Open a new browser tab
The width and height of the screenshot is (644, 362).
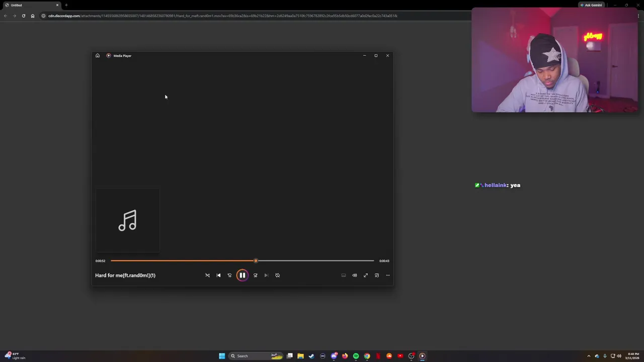[66, 5]
